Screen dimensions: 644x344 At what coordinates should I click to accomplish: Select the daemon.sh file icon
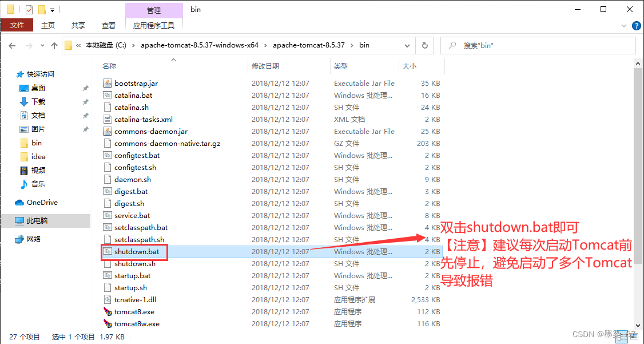(107, 179)
